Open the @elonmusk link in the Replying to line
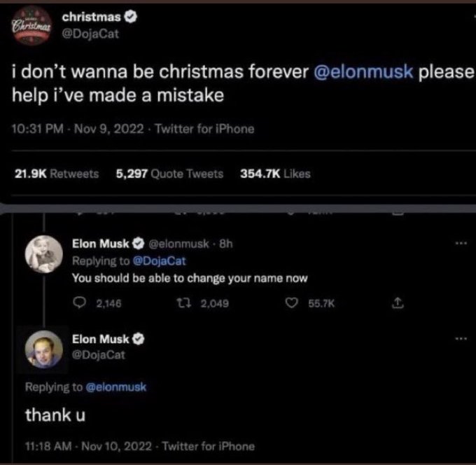Viewport: 476px width, 465px height. click(116, 387)
